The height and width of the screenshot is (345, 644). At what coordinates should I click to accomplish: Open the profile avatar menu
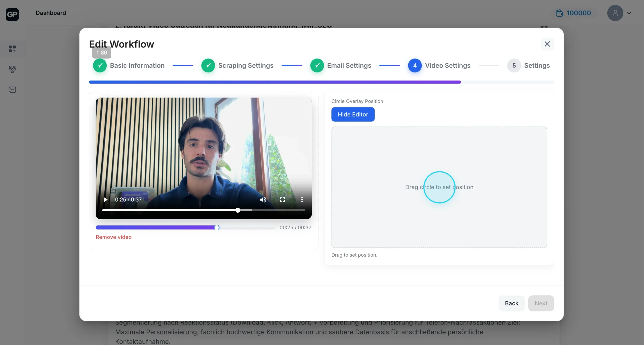coord(615,13)
